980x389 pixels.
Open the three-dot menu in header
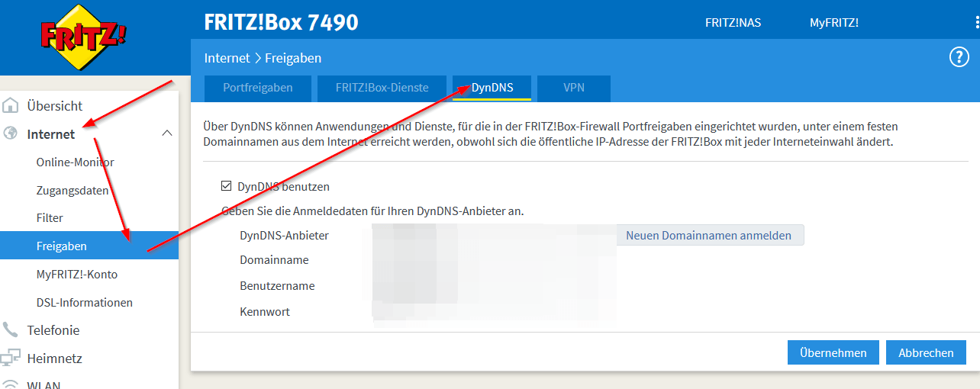[x=977, y=23]
